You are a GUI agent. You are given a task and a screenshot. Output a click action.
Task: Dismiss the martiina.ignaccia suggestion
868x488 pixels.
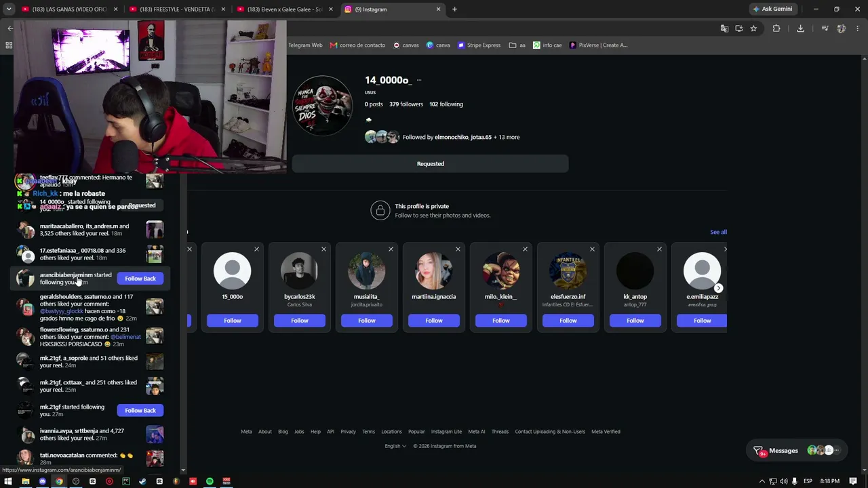[x=458, y=249]
